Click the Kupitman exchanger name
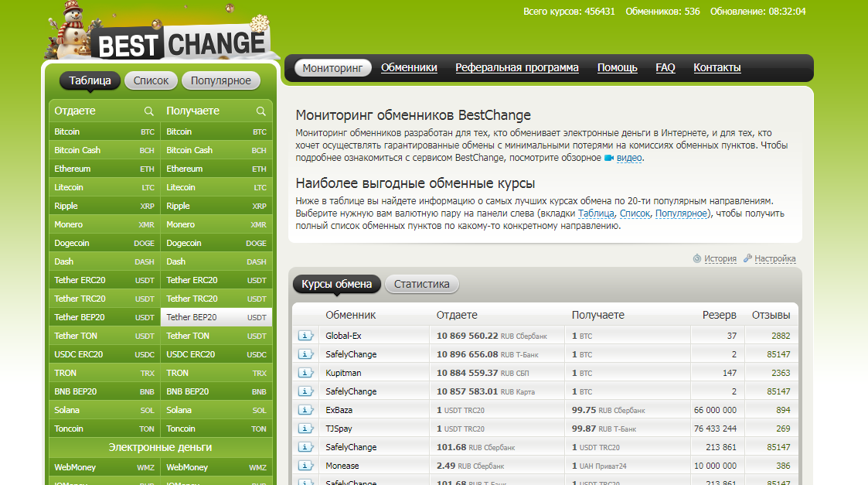This screenshot has width=868, height=485. pos(343,373)
